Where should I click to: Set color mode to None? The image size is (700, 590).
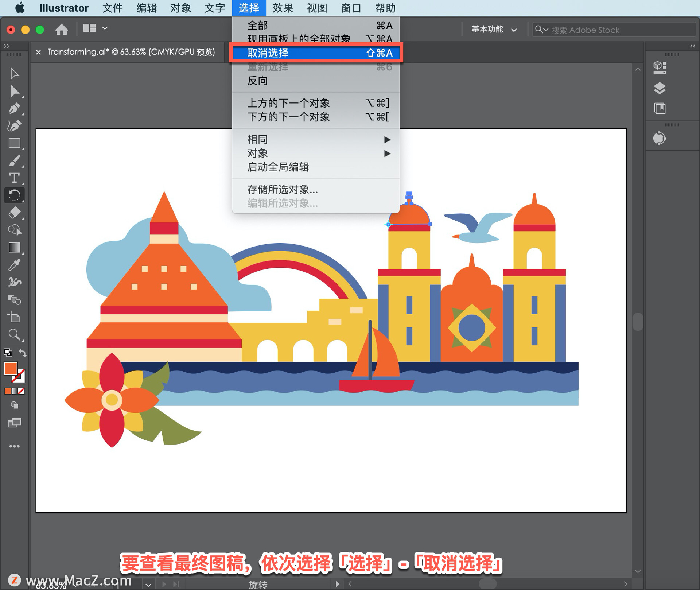click(x=22, y=391)
